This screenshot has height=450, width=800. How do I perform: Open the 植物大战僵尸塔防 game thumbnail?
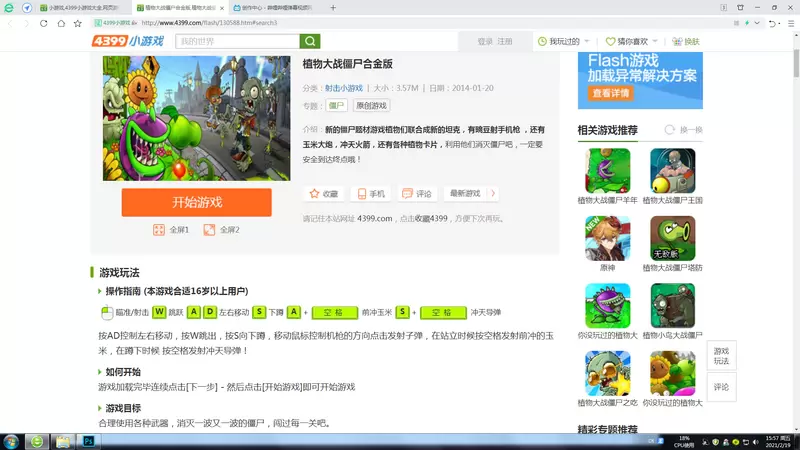coord(672,238)
